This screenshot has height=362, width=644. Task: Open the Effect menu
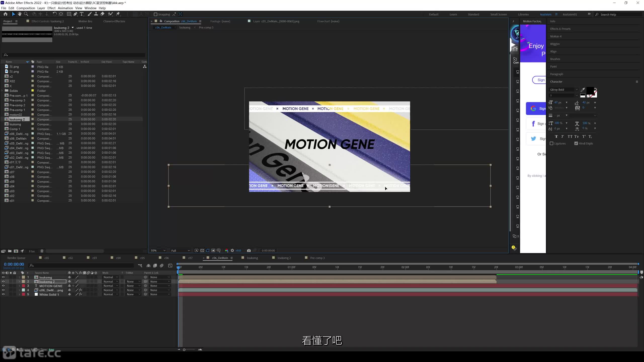click(51, 8)
